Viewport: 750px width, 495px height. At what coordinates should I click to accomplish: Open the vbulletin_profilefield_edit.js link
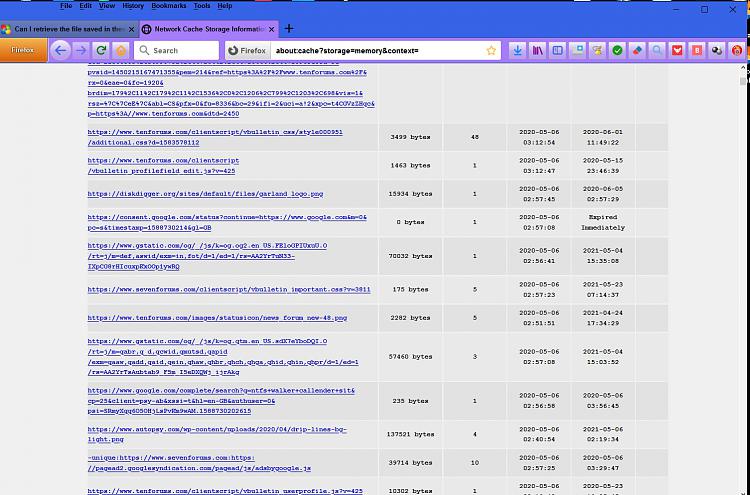163,165
